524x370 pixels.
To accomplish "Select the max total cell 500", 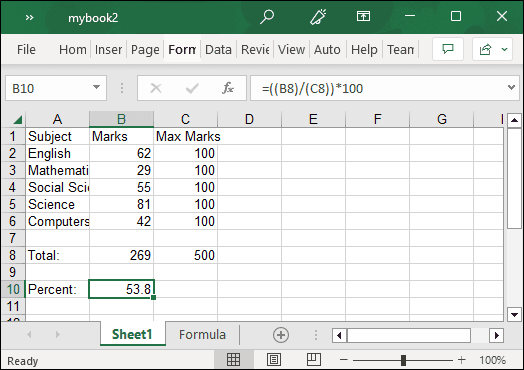I will pos(185,255).
